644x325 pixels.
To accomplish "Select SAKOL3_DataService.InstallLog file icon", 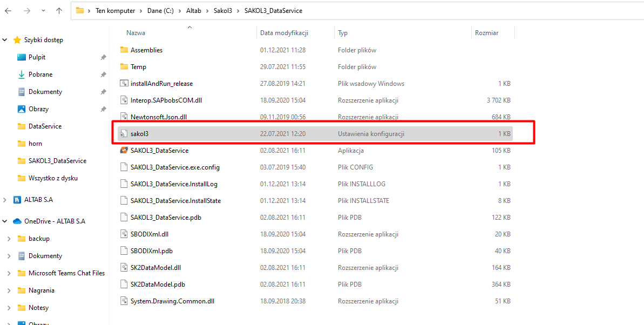I will click(124, 184).
